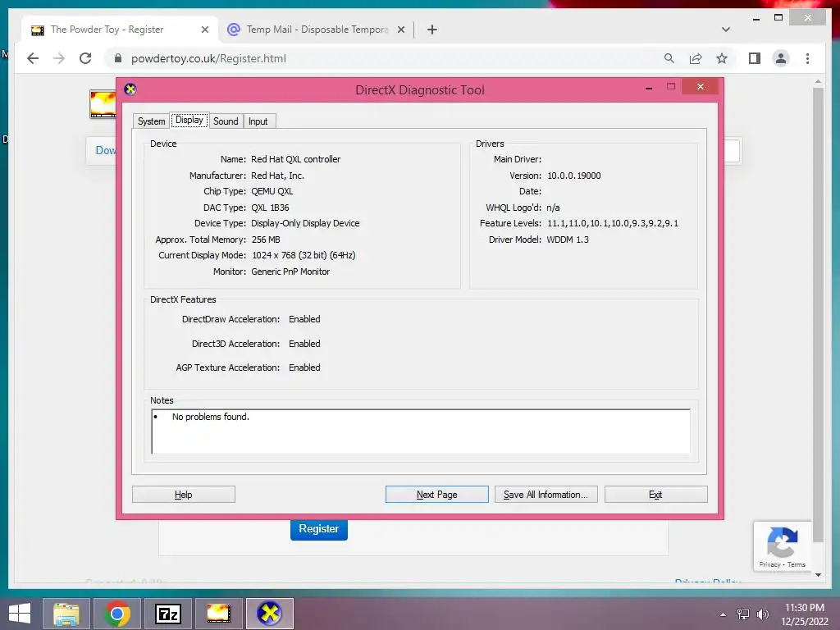Viewport: 840px width, 630px height.
Task: Close the Temp Mail browser tab
Action: [x=400, y=30]
